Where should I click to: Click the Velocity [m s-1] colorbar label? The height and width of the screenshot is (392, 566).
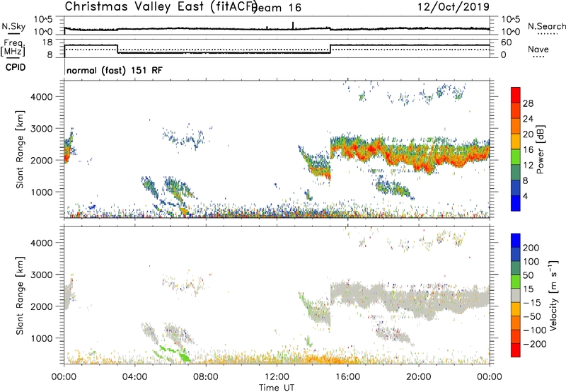553,296
